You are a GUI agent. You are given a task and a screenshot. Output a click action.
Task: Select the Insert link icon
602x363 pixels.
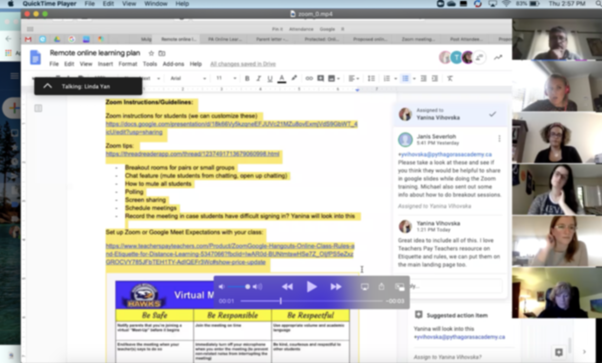coord(309,78)
